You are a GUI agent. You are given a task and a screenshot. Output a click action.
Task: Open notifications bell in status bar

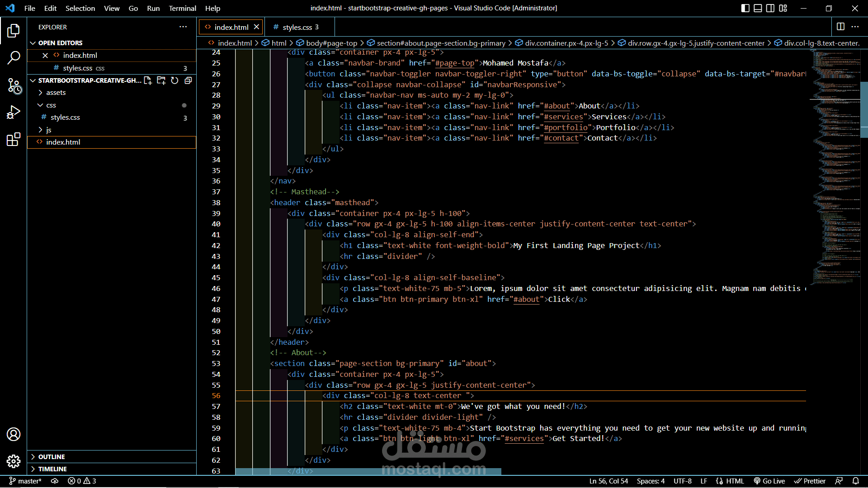tap(856, 481)
